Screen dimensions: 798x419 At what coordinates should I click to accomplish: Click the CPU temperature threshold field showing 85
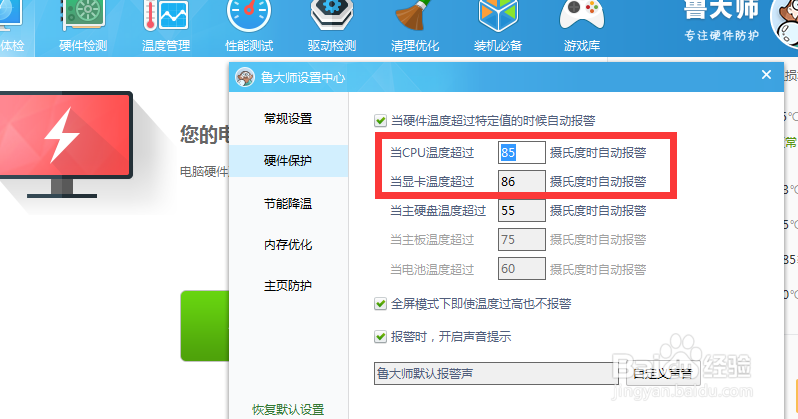click(x=522, y=153)
